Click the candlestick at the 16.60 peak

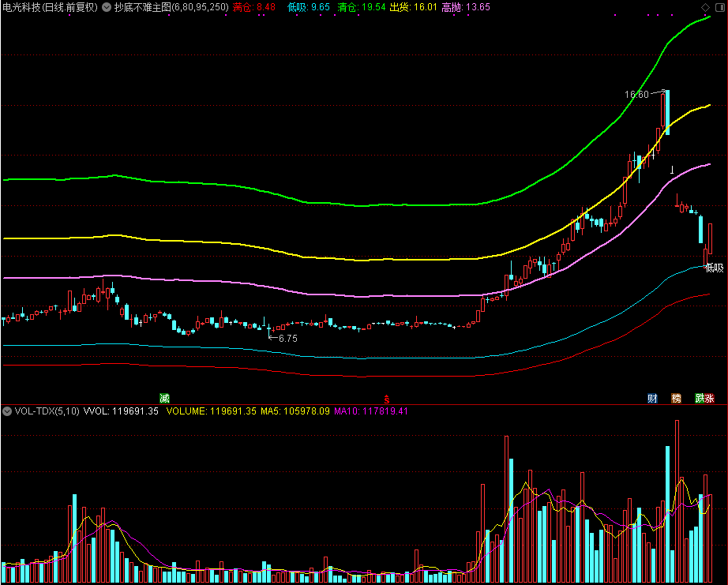click(x=668, y=112)
